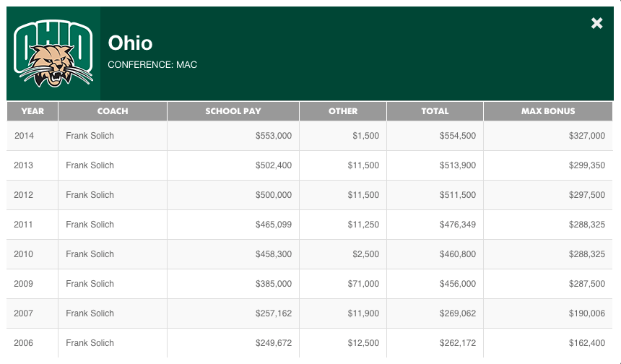
Task: Sort by the TOTAL column header
Action: click(x=435, y=111)
